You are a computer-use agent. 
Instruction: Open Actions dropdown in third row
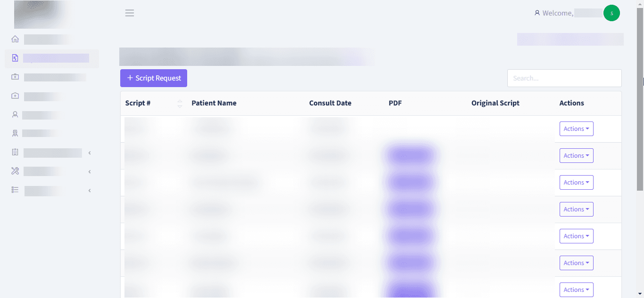[x=576, y=182]
